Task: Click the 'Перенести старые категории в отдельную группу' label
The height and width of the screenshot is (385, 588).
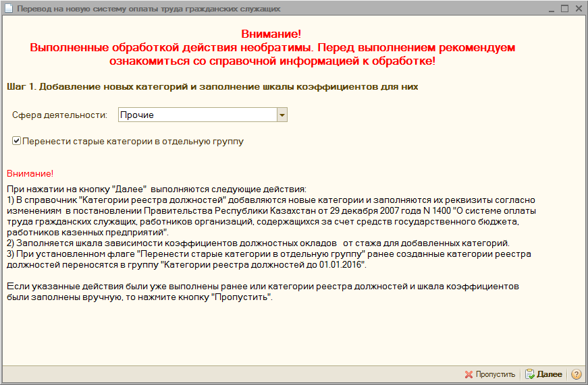Action: pyautogui.click(x=132, y=142)
